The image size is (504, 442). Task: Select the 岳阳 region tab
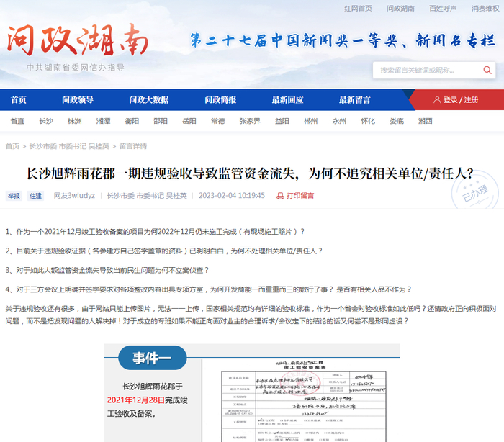189,121
